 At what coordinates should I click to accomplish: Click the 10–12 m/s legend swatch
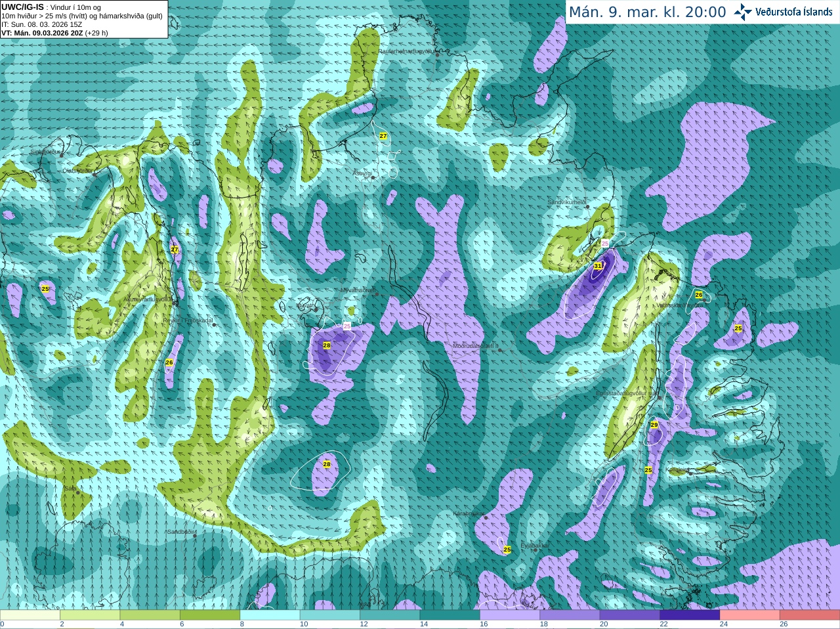click(x=329, y=615)
